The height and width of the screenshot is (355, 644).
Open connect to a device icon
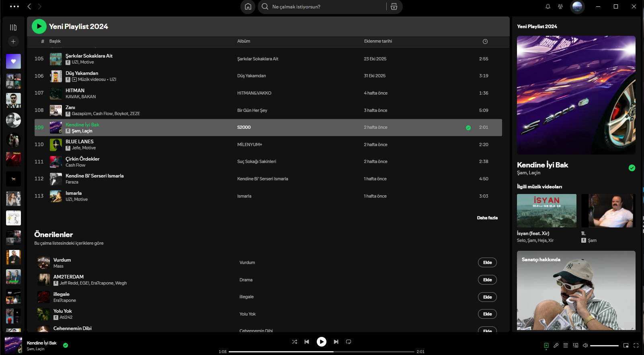tap(576, 345)
